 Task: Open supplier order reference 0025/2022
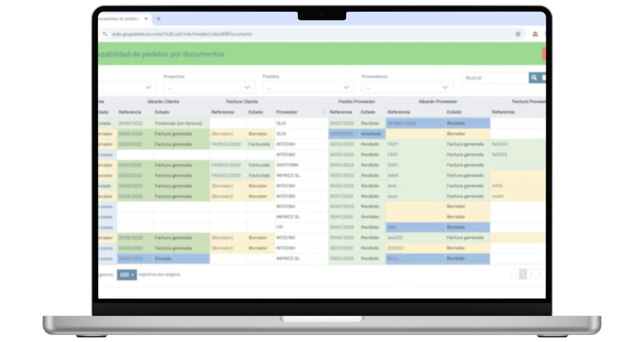(x=342, y=123)
